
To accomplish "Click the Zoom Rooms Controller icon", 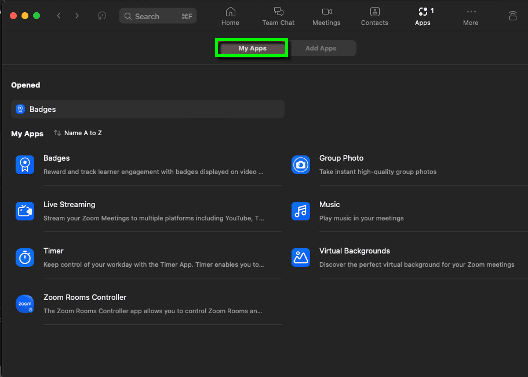I will [25, 304].
